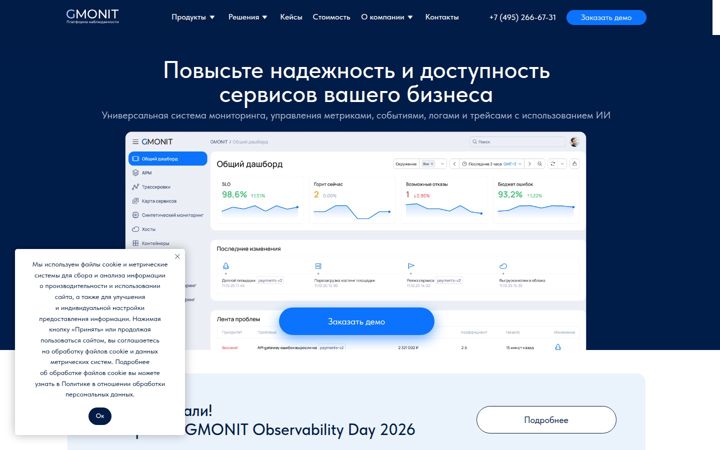720x450 pixels.
Task: Open the Последние 2 часа time dropdown
Action: [492, 164]
